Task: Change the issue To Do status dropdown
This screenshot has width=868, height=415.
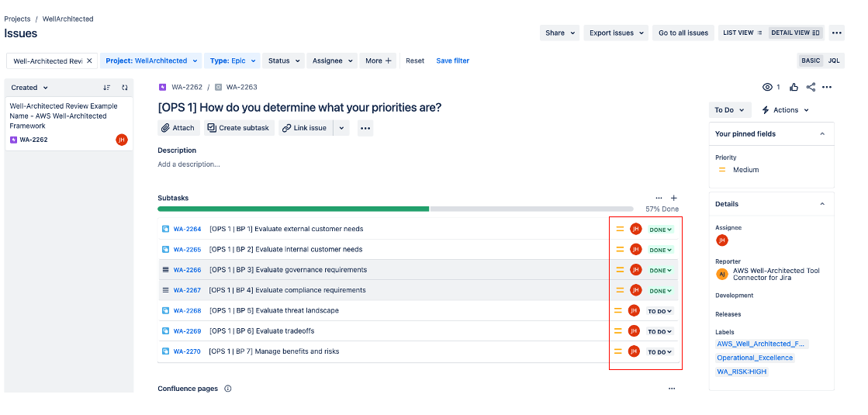Action: coord(730,110)
